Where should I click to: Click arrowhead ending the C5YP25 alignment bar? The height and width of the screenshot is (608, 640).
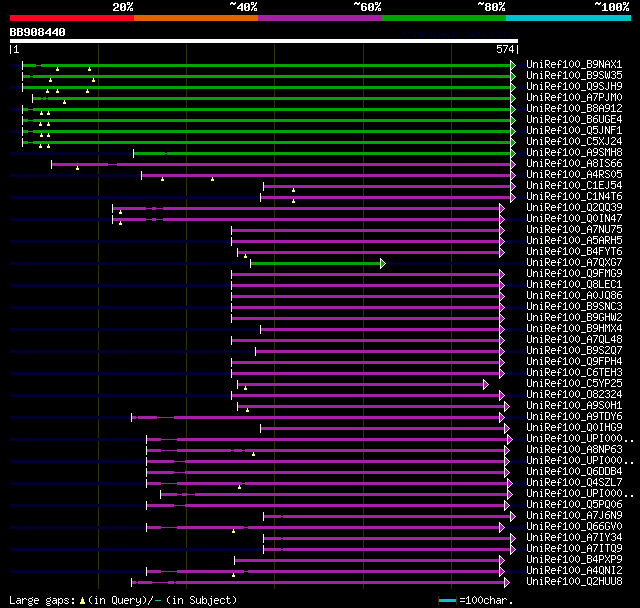pos(486,384)
